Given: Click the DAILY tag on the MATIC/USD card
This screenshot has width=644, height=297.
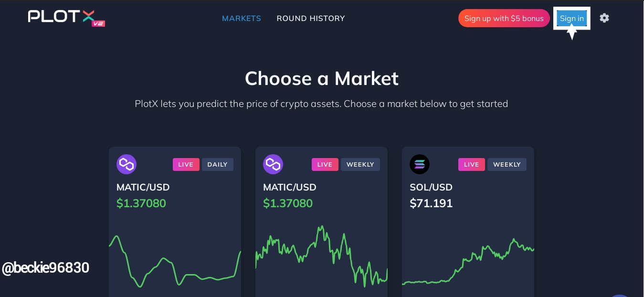Looking at the screenshot, I should click(218, 164).
